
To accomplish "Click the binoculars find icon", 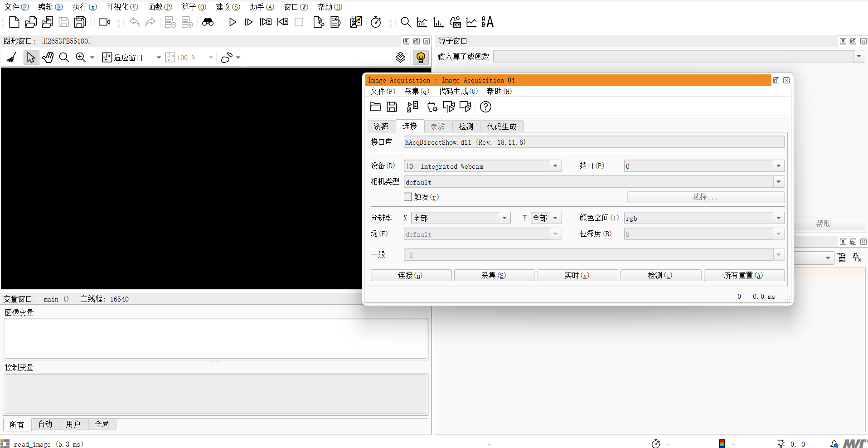I will 208,22.
